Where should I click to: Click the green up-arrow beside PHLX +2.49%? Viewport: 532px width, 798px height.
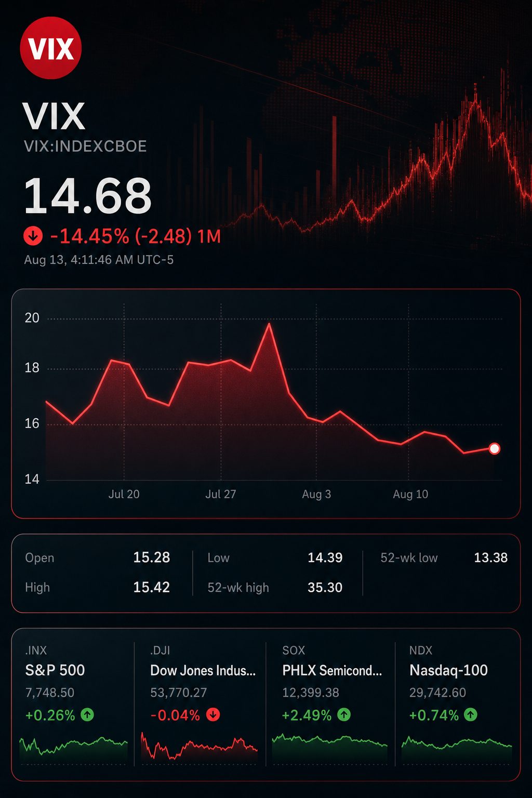344,715
